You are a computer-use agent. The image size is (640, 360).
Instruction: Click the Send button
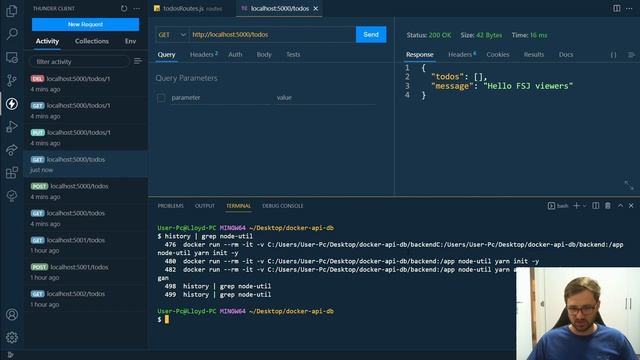(371, 35)
